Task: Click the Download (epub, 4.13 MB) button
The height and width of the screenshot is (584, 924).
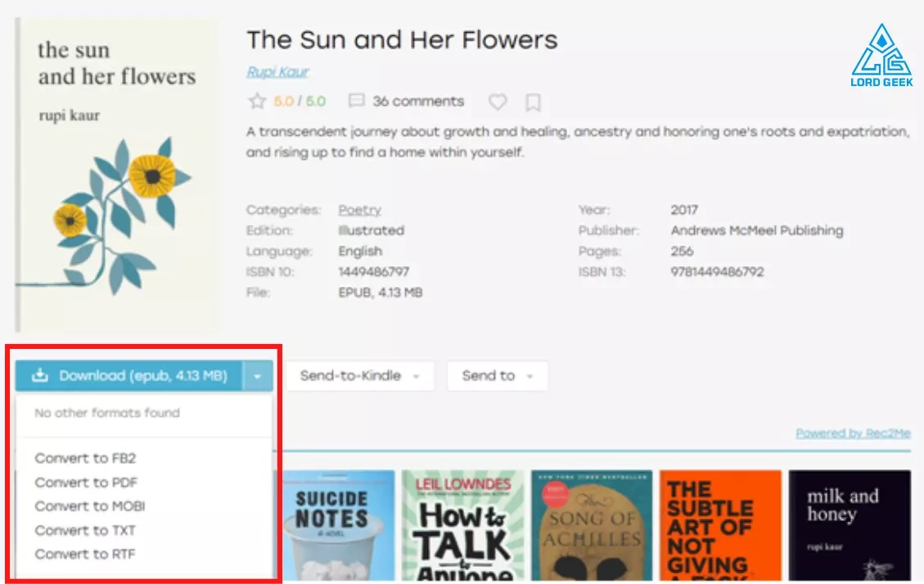Action: click(129, 376)
